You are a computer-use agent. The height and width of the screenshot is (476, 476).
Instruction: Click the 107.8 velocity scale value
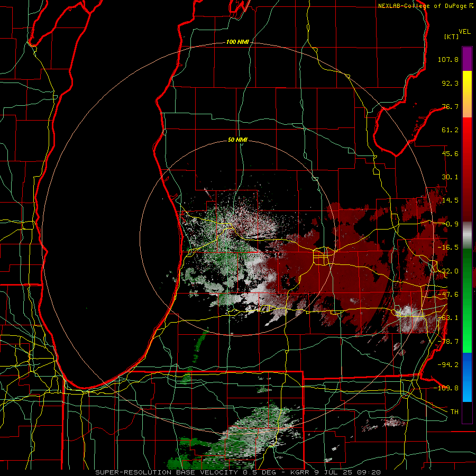point(448,59)
